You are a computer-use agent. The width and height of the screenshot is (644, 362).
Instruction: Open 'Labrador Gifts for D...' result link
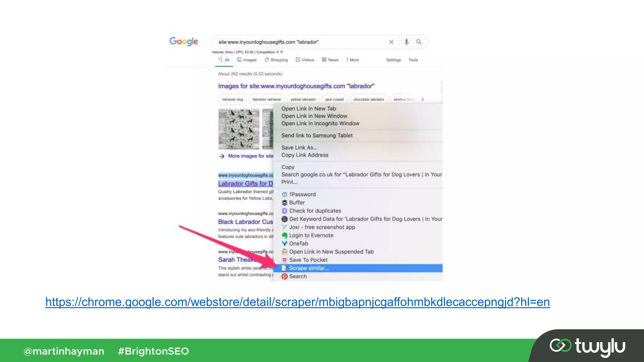[246, 184]
